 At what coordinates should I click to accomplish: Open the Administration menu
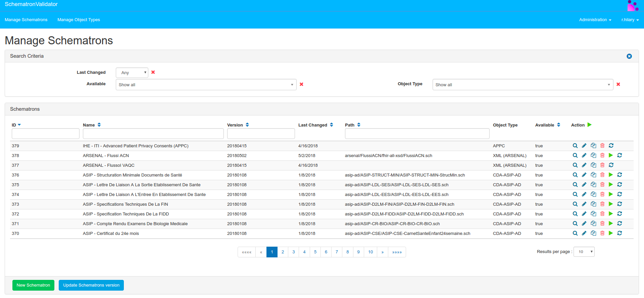[x=595, y=20]
